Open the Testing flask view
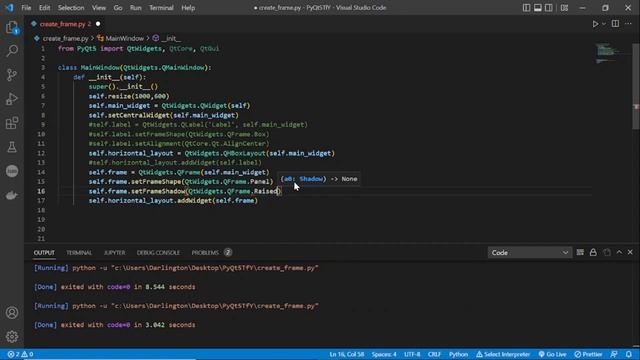This screenshot has height=360, width=640. coord(12,147)
